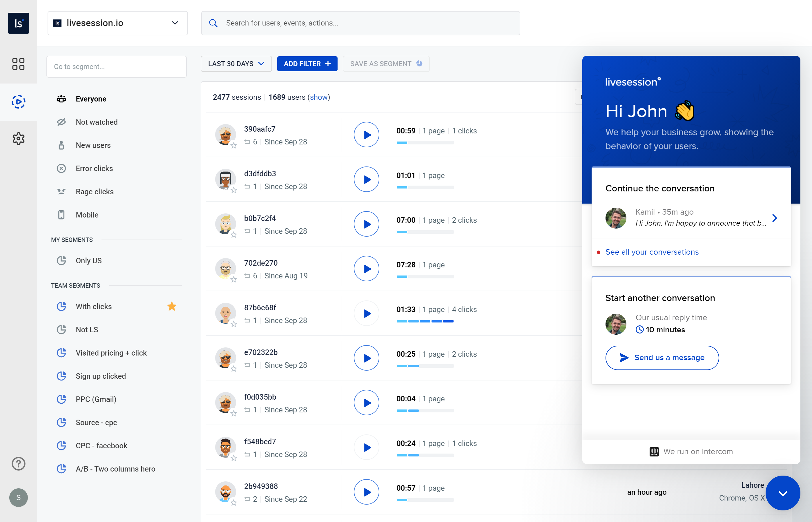
Task: Click the help question mark icon
Action: 18,463
